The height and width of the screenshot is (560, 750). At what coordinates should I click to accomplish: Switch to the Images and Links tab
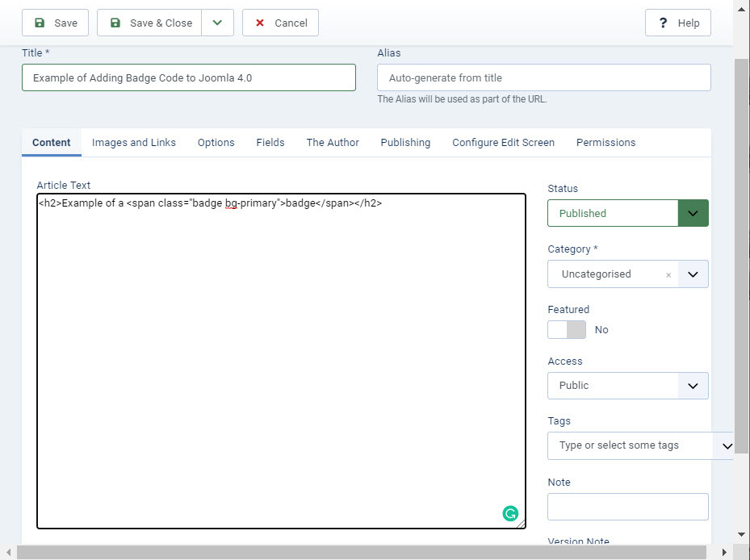click(x=134, y=143)
